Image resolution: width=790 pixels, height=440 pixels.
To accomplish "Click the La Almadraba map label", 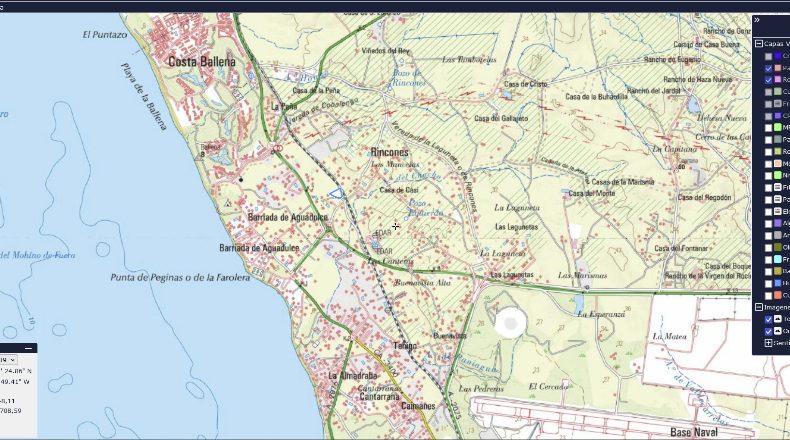I will 353,375.
